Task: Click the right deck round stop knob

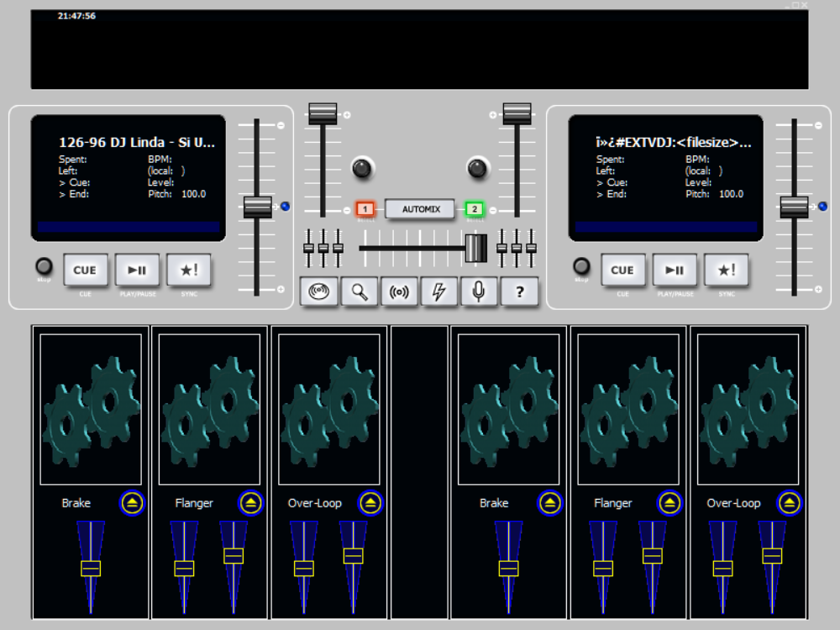Action: click(x=581, y=265)
